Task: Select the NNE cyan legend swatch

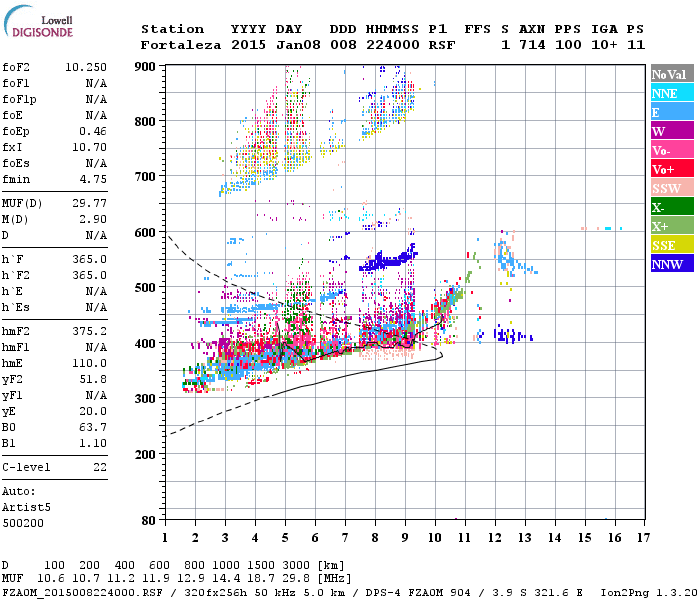Action: (672, 93)
